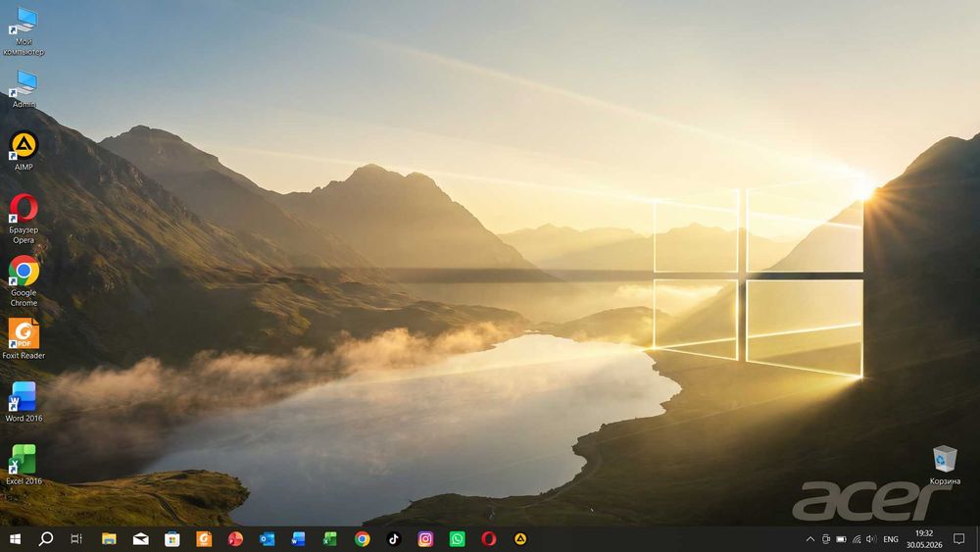Open TikTok from the taskbar
This screenshot has height=552, width=980.
(393, 539)
